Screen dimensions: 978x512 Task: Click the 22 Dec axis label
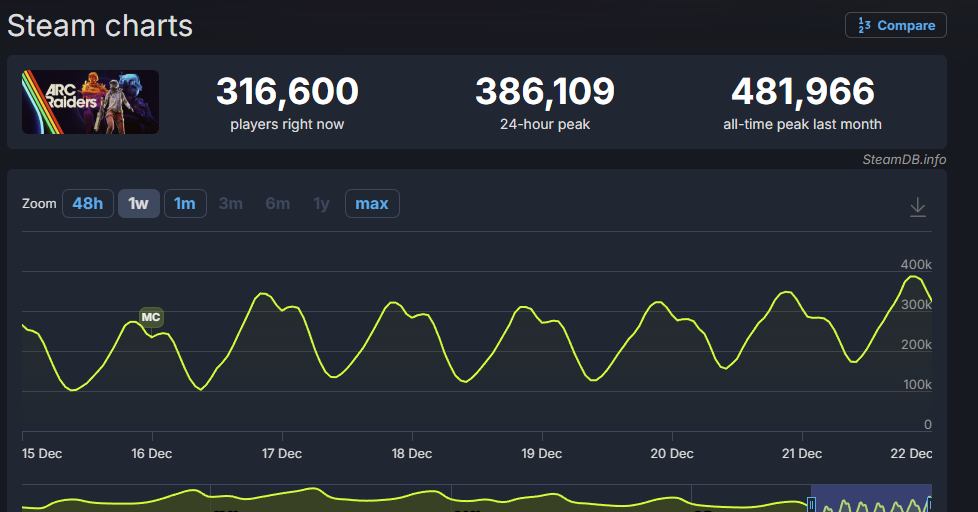click(x=911, y=453)
